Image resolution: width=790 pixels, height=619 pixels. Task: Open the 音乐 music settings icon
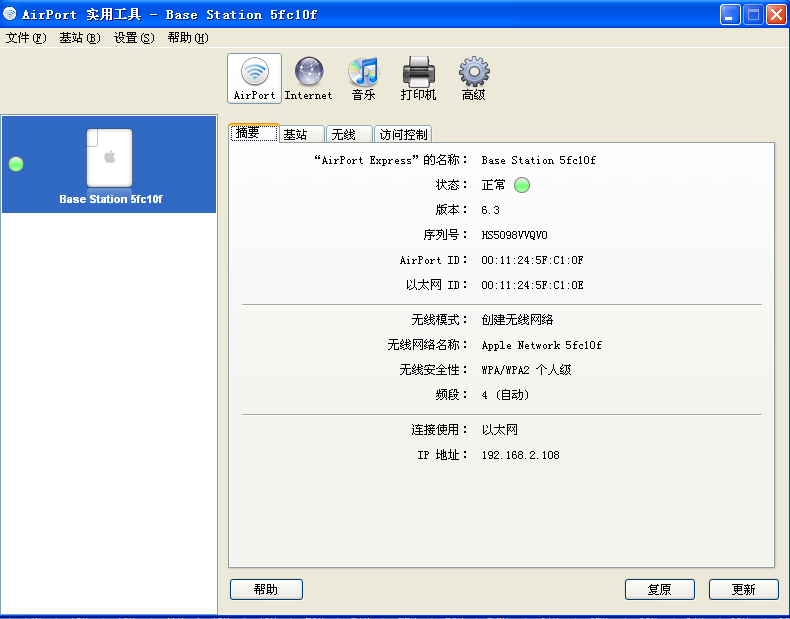coord(363,79)
